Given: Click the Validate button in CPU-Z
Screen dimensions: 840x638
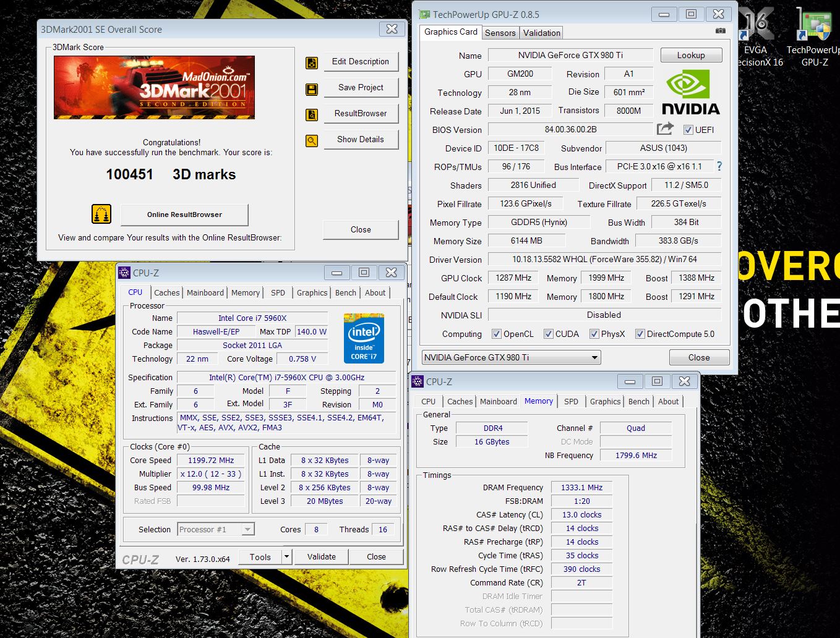Looking at the screenshot, I should 322,557.
